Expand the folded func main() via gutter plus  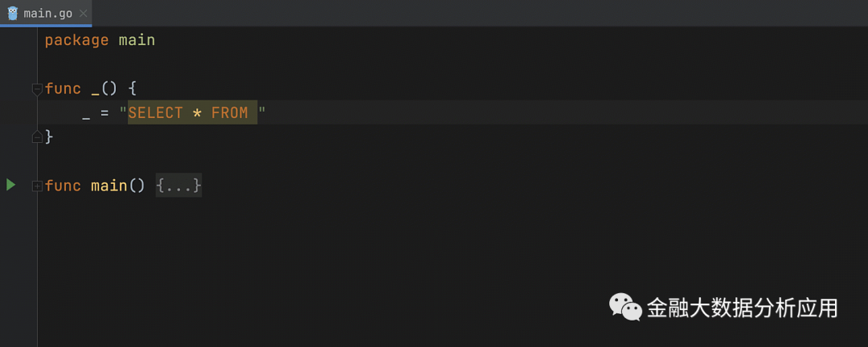37,186
